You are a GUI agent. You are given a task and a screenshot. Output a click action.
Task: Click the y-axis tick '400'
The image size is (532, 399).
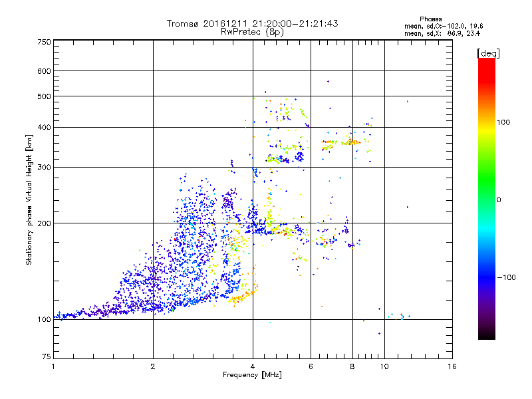[44, 127]
